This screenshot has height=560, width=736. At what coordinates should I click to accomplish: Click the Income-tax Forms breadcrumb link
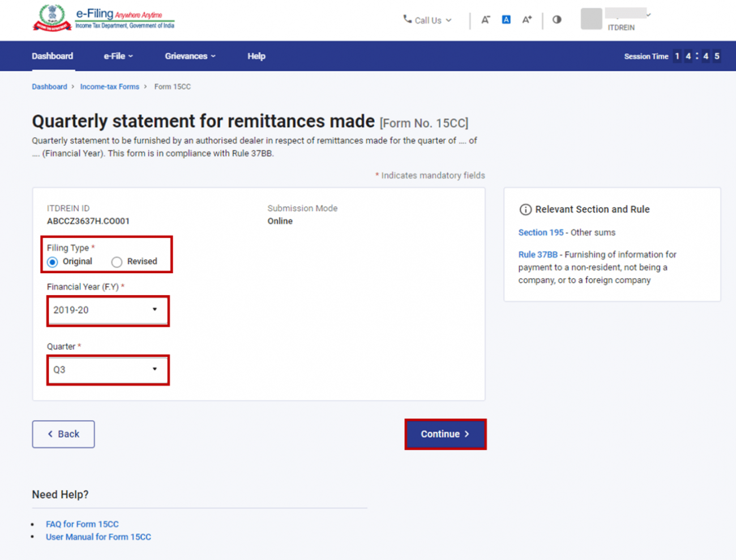110,87
